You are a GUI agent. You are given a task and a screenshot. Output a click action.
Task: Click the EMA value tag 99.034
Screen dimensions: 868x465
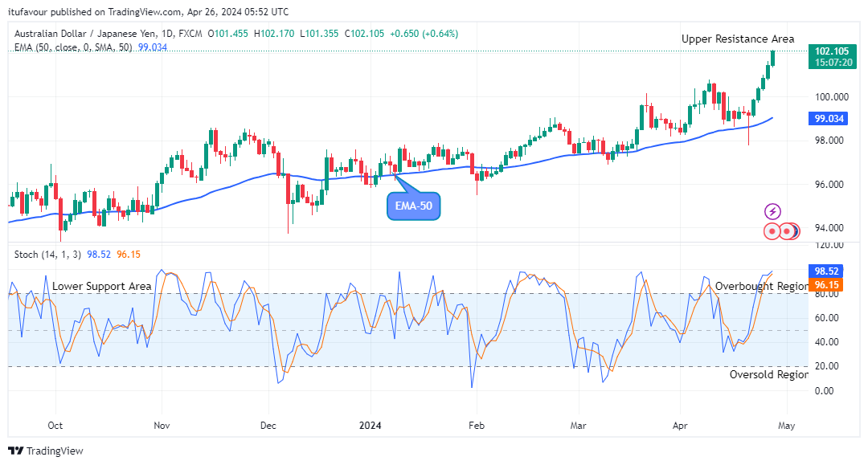tap(828, 118)
